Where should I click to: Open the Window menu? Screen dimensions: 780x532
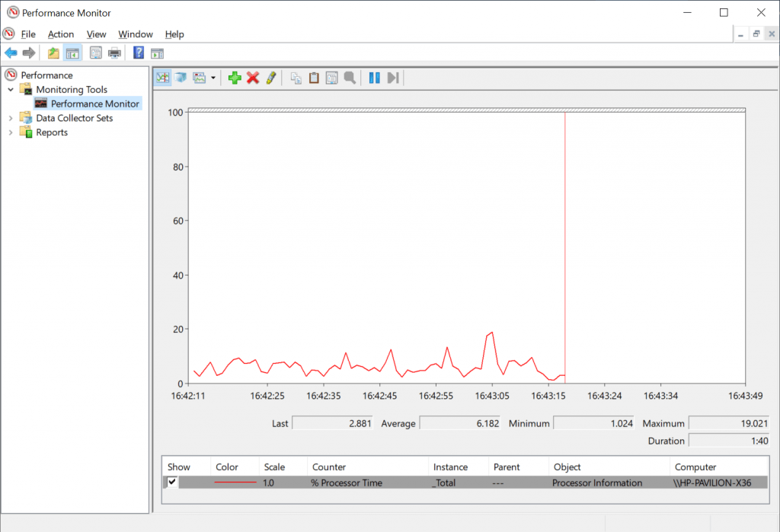pos(135,33)
